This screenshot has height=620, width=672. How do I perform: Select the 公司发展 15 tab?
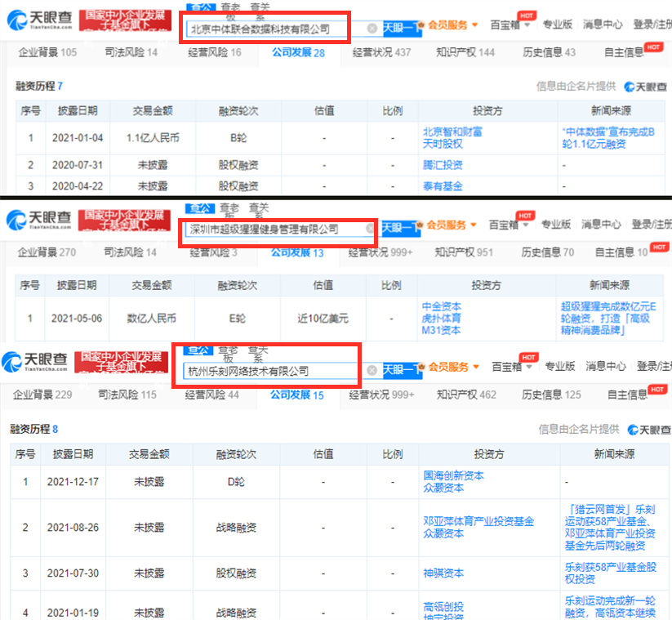click(296, 395)
